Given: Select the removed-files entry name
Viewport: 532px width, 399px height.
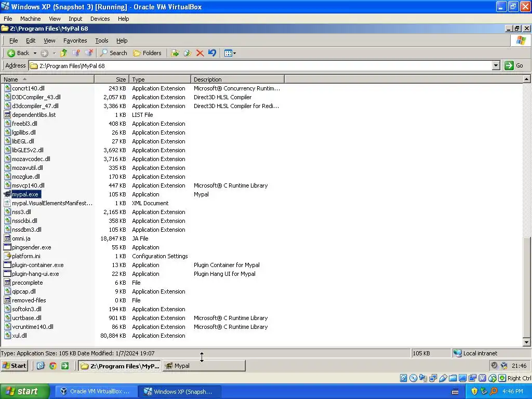Looking at the screenshot, I should click(29, 300).
